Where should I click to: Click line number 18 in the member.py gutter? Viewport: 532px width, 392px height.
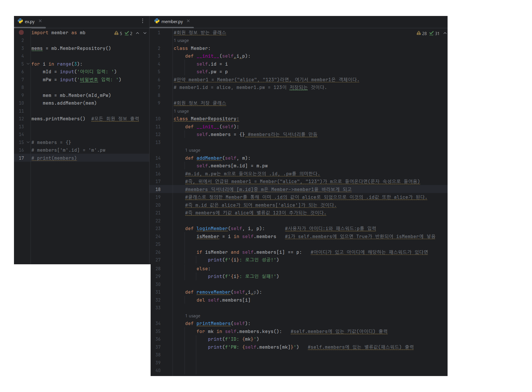pos(158,189)
